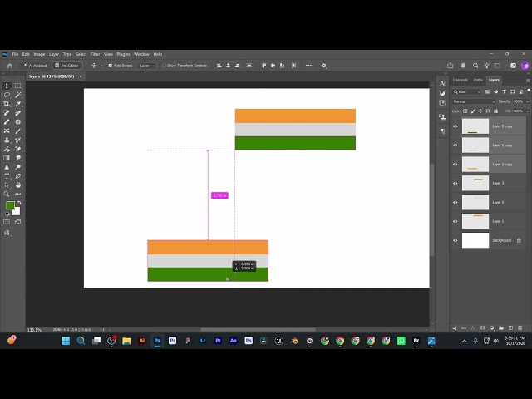The height and width of the screenshot is (399, 532).
Task: Open the Kind filter dropdown
Action: point(466,91)
